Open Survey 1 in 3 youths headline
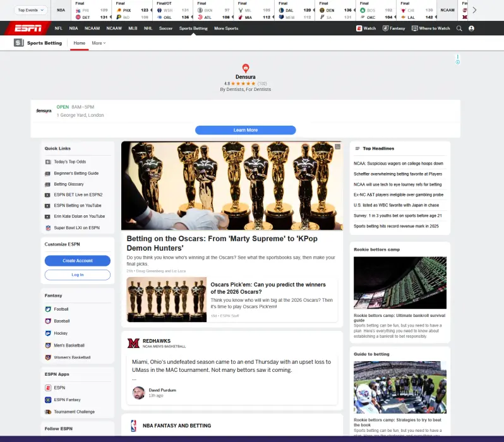The height and width of the screenshot is (442, 504). coord(398,216)
